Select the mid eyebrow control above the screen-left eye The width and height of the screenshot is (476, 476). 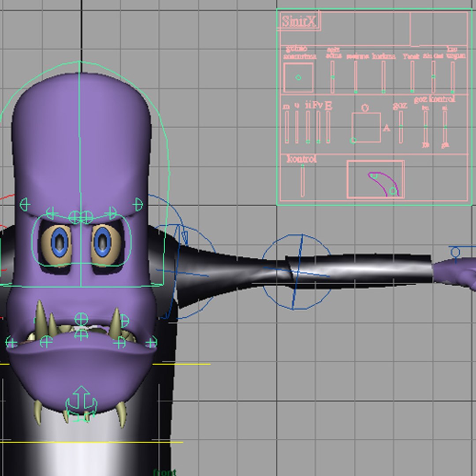pos(51,213)
